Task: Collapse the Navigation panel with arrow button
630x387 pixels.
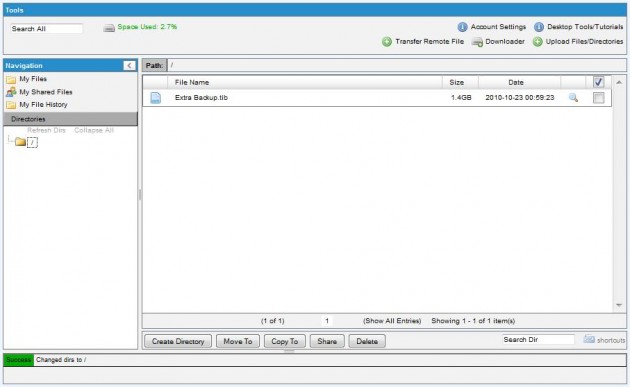Action: tap(129, 66)
